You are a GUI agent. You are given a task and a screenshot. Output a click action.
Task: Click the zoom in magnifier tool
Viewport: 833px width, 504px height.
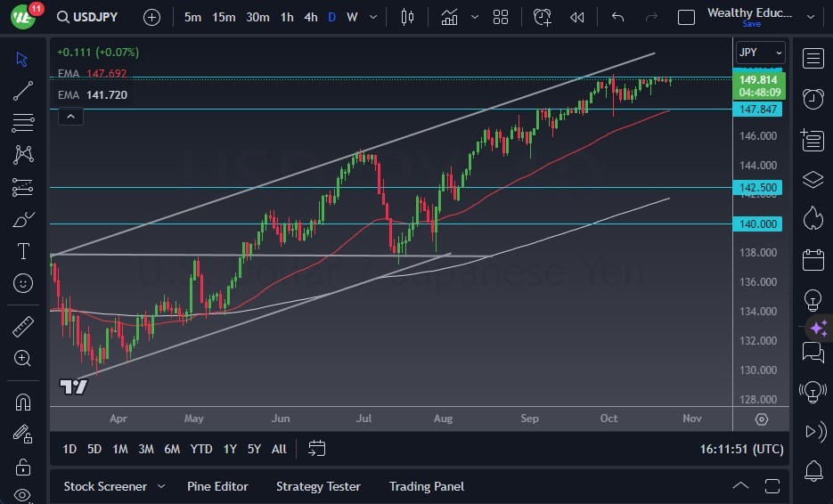pos(23,358)
